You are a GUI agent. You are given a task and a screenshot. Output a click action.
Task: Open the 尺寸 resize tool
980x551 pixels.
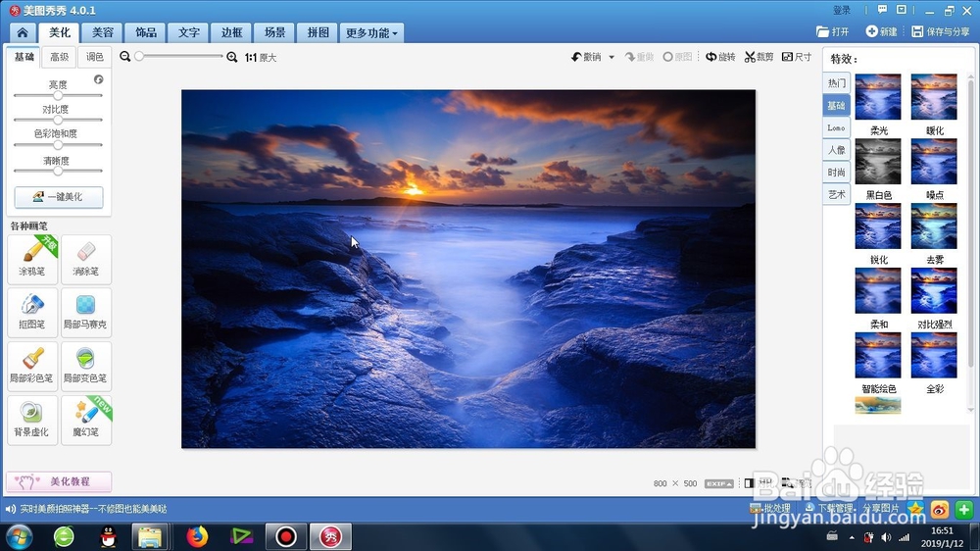click(x=797, y=57)
